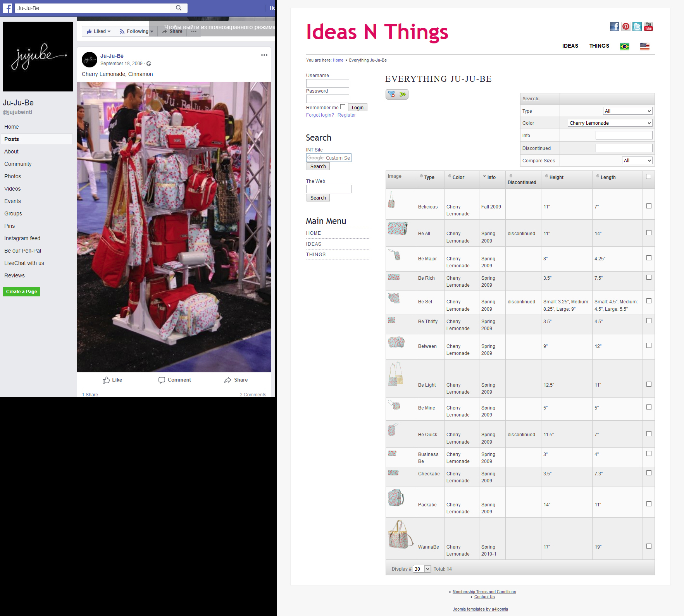Open the Type filter dropdown

pos(628,111)
